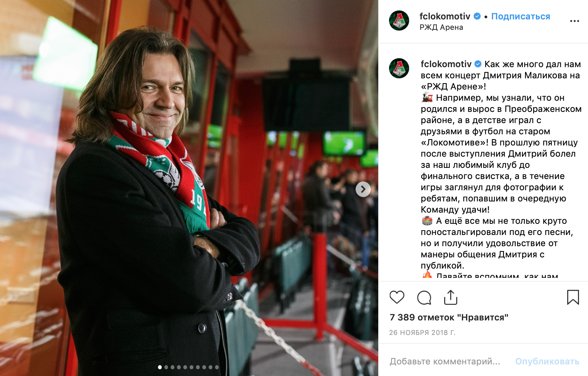Screen dimensions: 588x376
Task: Click the main photo of the man
Action: coord(189,188)
